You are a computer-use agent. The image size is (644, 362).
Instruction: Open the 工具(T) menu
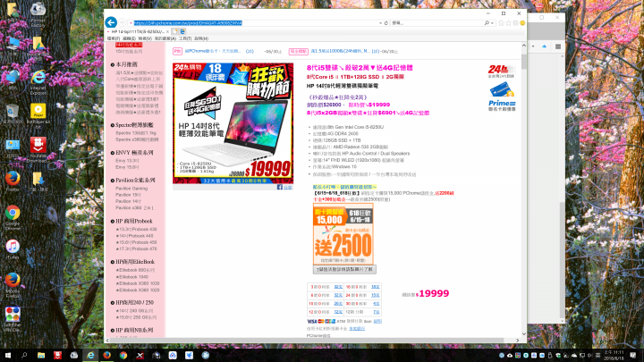[x=185, y=38]
